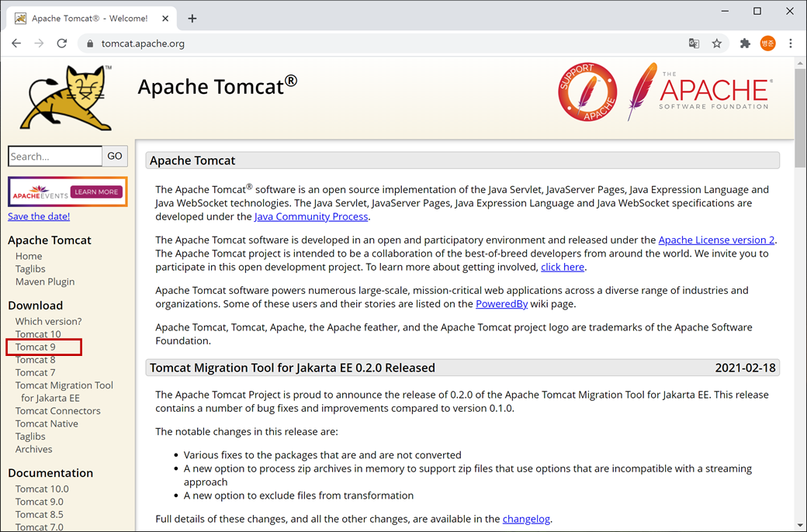This screenshot has width=807, height=532.
Task: Open Tomcat Migration Tool for Jakarta EE link
Action: coord(64,392)
